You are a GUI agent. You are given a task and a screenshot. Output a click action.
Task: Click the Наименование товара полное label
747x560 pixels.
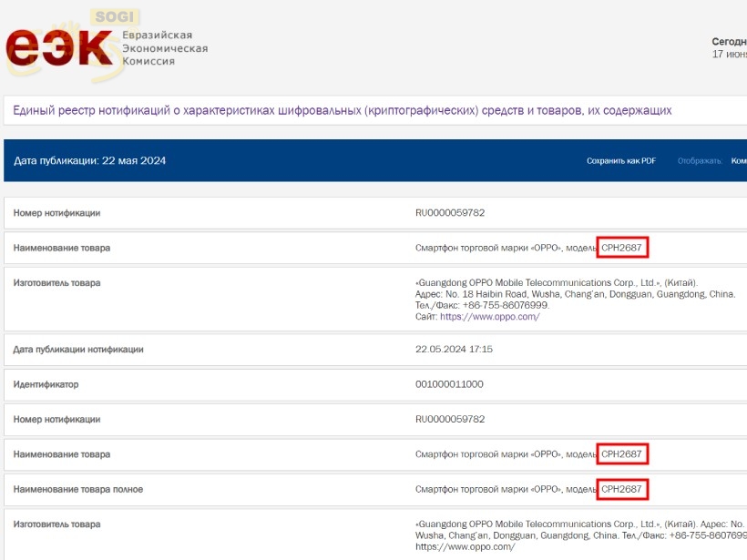[x=78, y=490]
